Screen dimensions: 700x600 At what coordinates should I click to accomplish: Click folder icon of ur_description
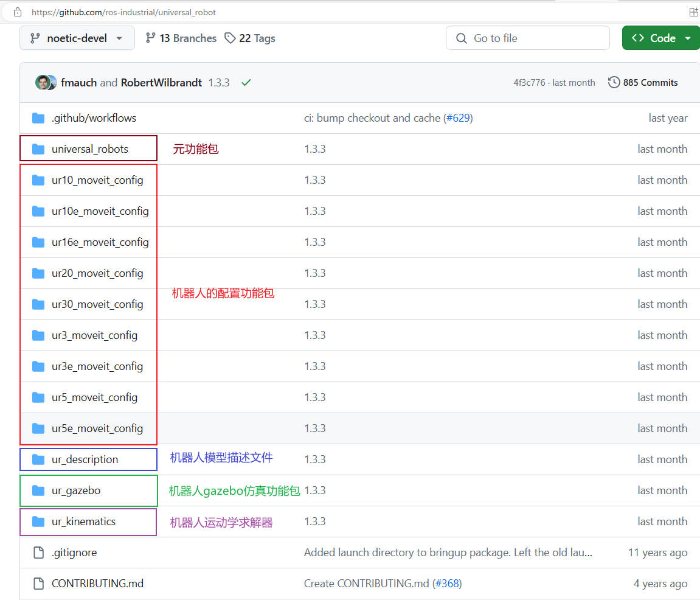click(38, 459)
